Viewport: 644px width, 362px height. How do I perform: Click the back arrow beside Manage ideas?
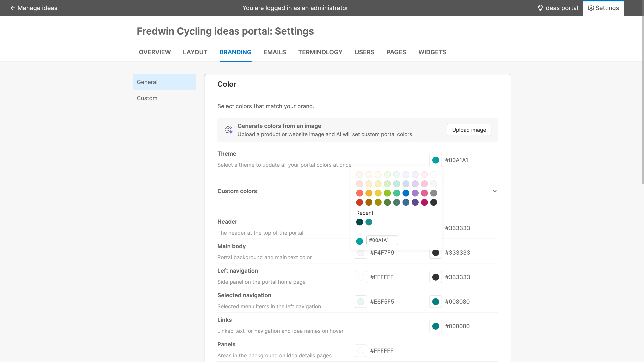click(x=12, y=8)
